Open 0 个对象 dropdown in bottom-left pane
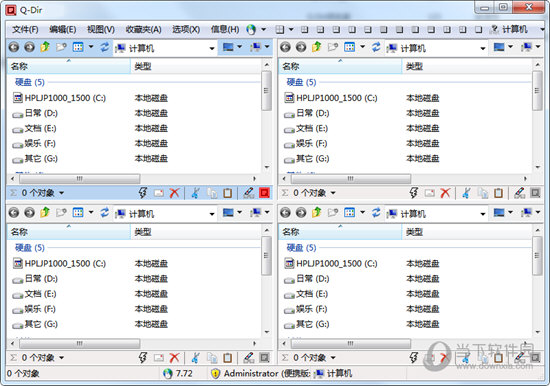The width and height of the screenshot is (550, 386). [x=62, y=358]
